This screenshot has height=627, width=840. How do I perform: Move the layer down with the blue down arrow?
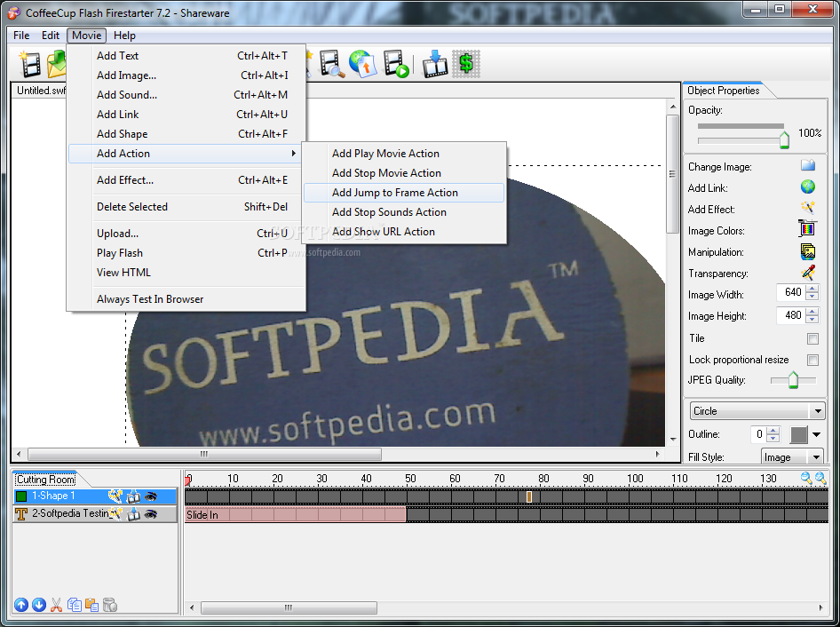pos(38,605)
